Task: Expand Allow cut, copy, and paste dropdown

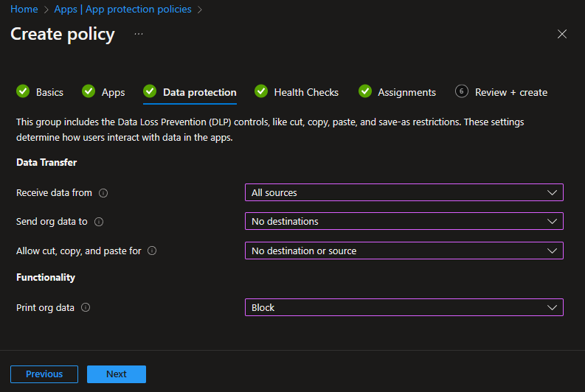Action: (404, 251)
